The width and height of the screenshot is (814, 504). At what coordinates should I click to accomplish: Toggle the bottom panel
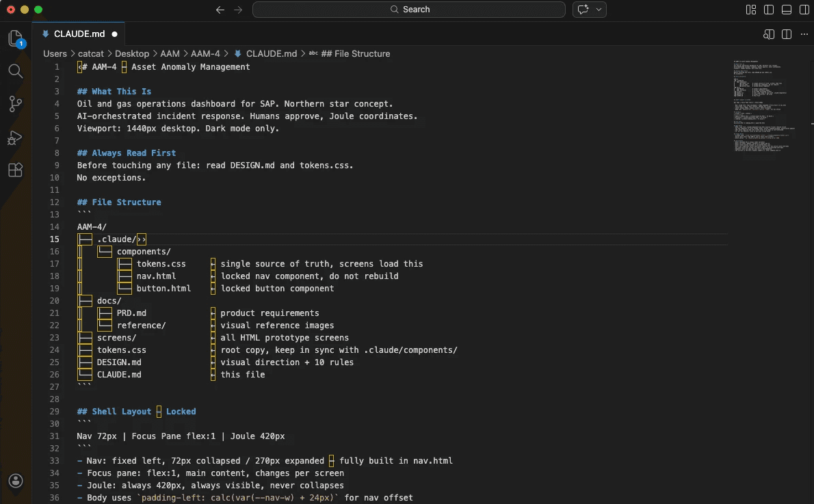pos(787,10)
